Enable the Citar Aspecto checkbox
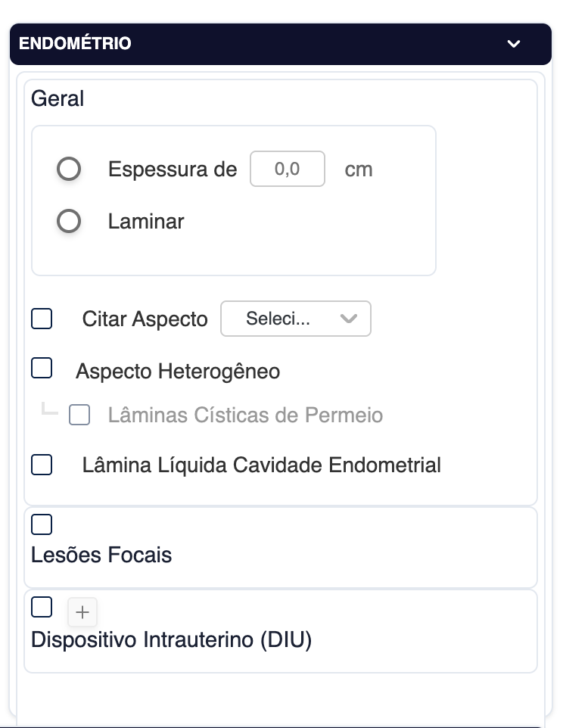The image size is (563, 728). coord(42,319)
